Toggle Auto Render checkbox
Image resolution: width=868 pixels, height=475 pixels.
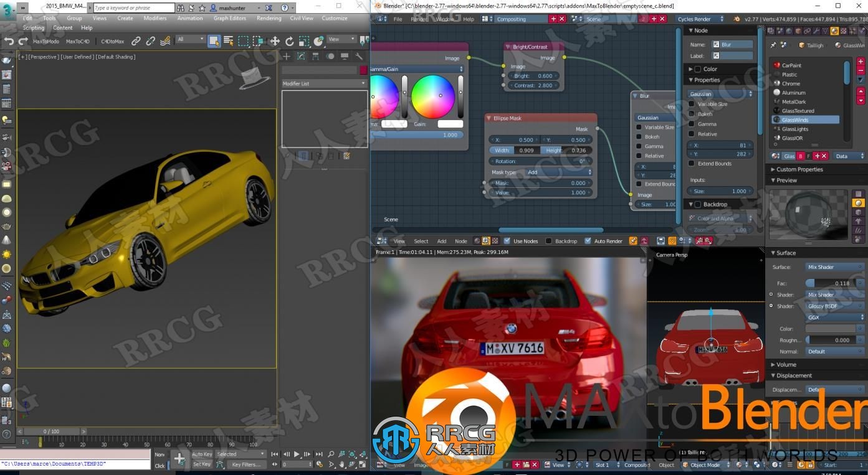[588, 241]
